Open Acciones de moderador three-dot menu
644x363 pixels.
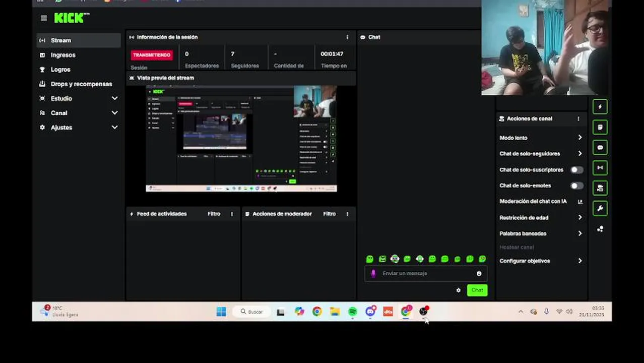(347, 214)
